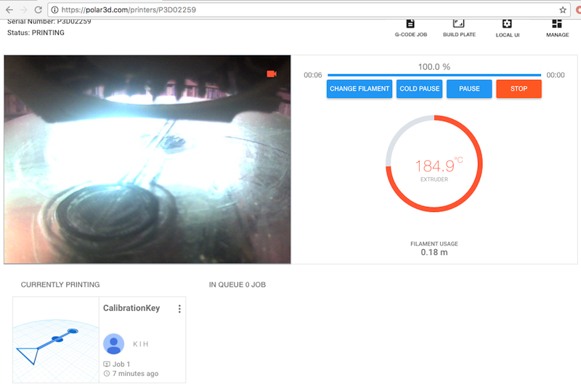The width and height of the screenshot is (581, 392).
Task: Open the BUILD PLATE icon
Action: pos(459,24)
